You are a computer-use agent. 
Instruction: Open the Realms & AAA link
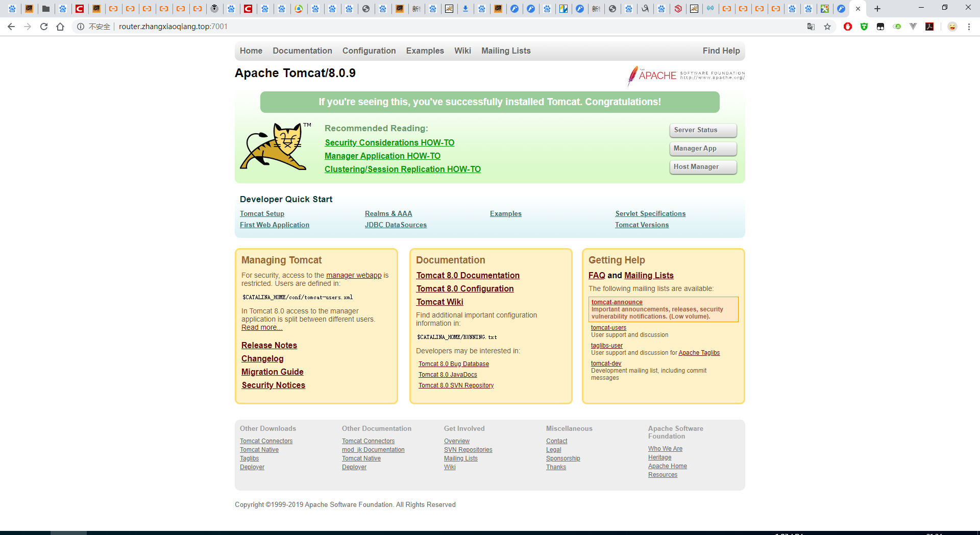(x=388, y=214)
